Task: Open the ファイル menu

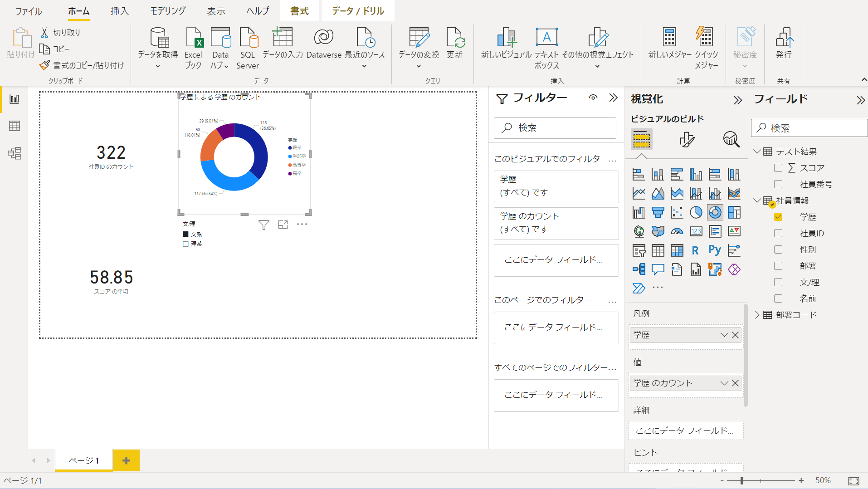Action: (x=29, y=11)
